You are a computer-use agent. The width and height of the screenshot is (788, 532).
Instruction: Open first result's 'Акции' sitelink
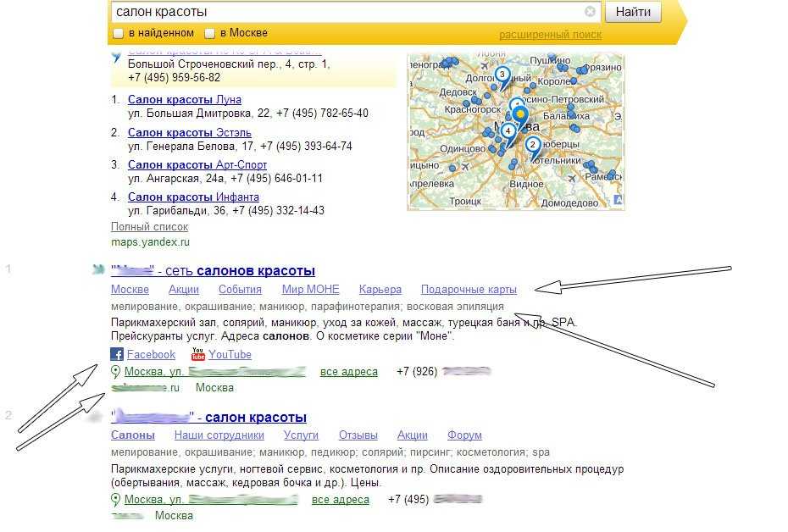click(183, 290)
